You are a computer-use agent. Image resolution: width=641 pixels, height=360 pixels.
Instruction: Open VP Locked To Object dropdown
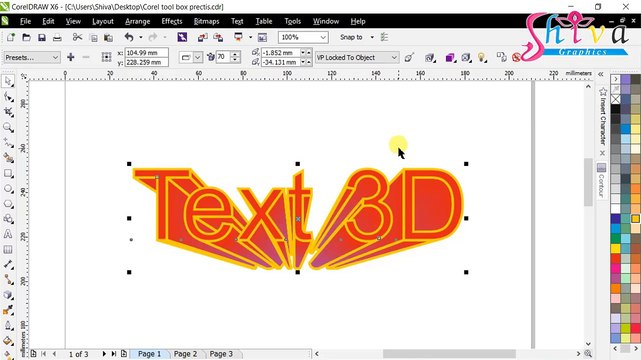pyautogui.click(x=357, y=58)
